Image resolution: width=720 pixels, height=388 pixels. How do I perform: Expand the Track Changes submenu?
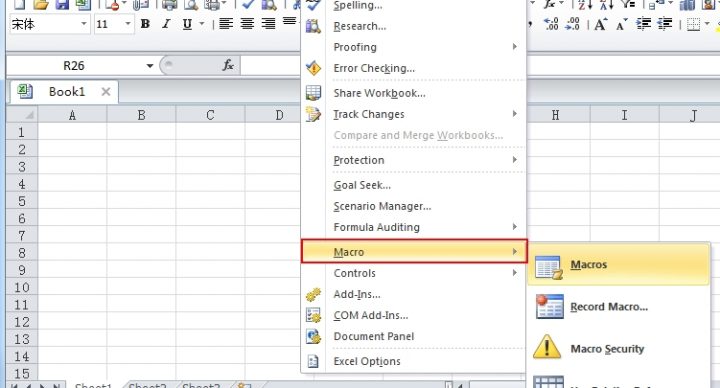pos(413,114)
